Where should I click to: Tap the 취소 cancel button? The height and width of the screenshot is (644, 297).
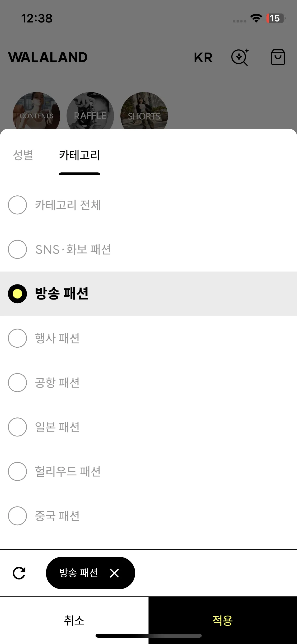coord(74,620)
